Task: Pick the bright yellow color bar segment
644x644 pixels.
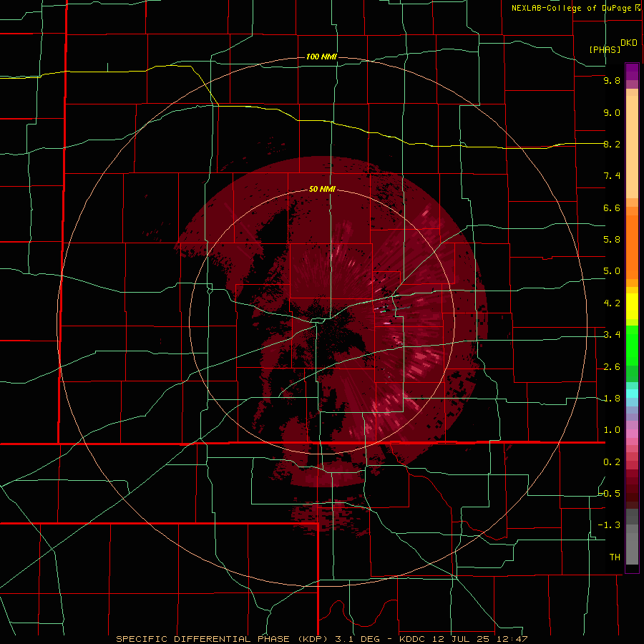Action: 632,306
